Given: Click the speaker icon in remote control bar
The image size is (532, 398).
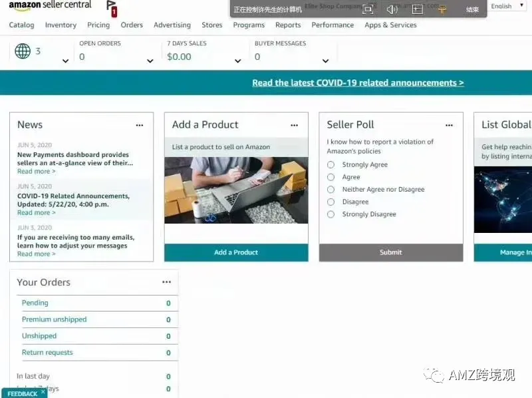Looking at the screenshot, I should pos(392,9).
